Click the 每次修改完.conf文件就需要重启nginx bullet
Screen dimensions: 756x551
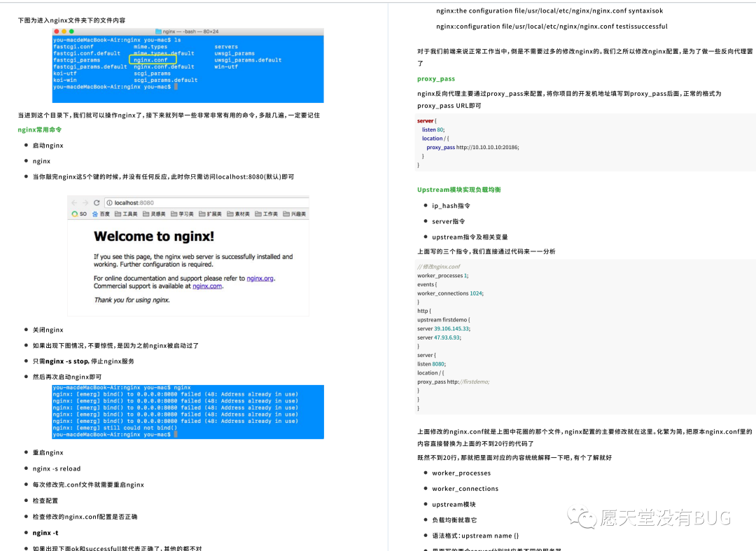(x=88, y=485)
